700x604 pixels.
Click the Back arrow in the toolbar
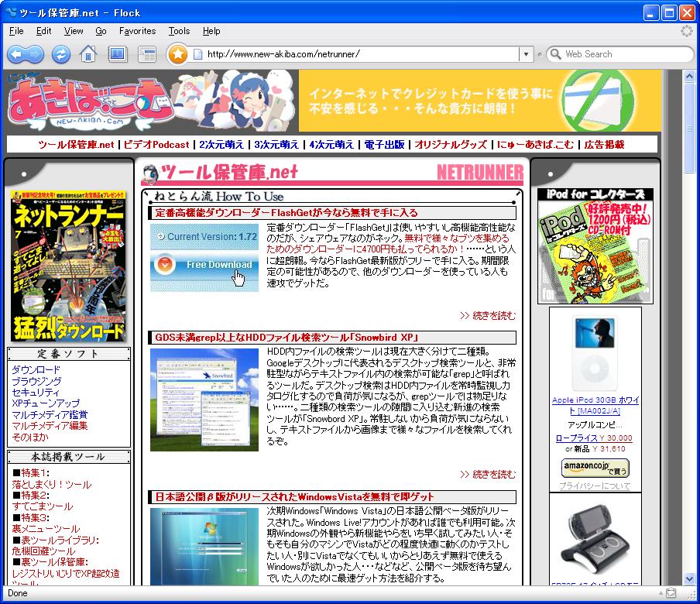(x=16, y=54)
